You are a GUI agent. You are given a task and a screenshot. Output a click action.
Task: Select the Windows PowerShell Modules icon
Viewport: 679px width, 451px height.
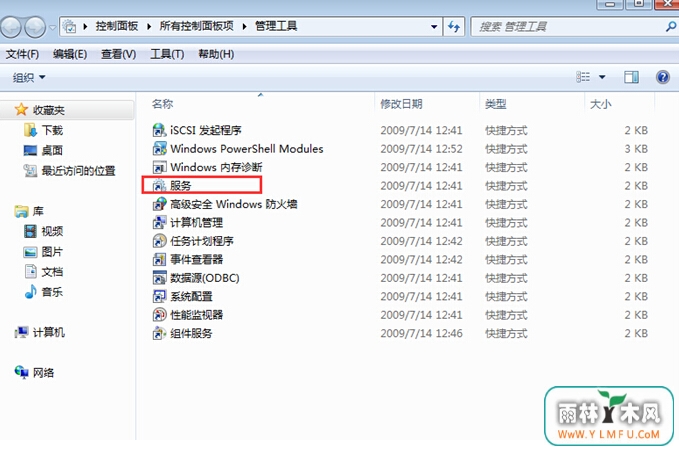click(159, 149)
